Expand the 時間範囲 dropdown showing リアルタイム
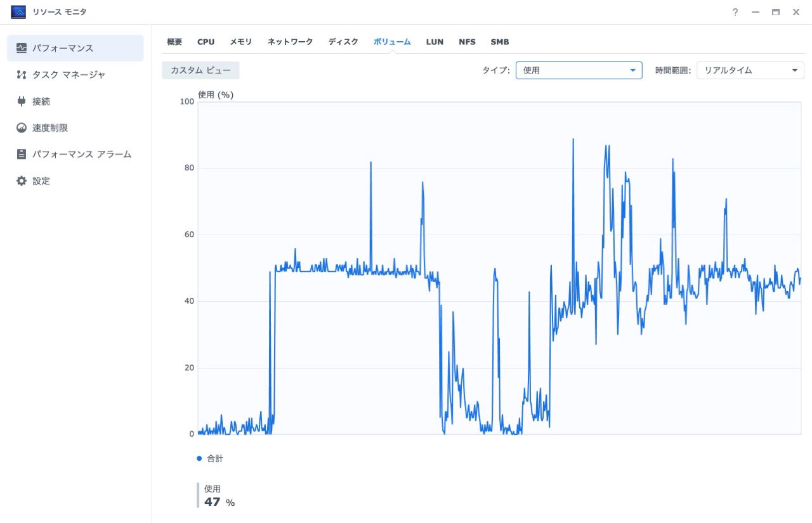Image resolution: width=812 pixels, height=523 pixels. tap(750, 70)
